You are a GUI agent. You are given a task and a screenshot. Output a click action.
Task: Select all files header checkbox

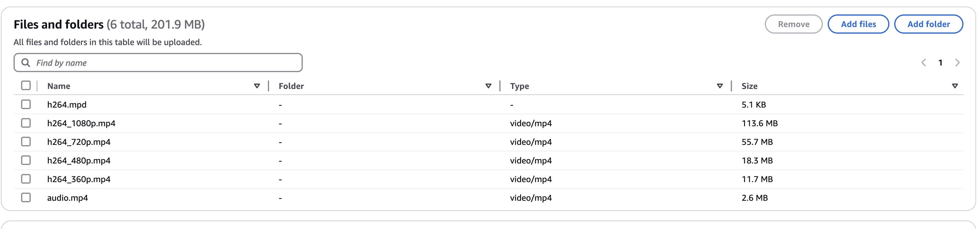point(26,85)
